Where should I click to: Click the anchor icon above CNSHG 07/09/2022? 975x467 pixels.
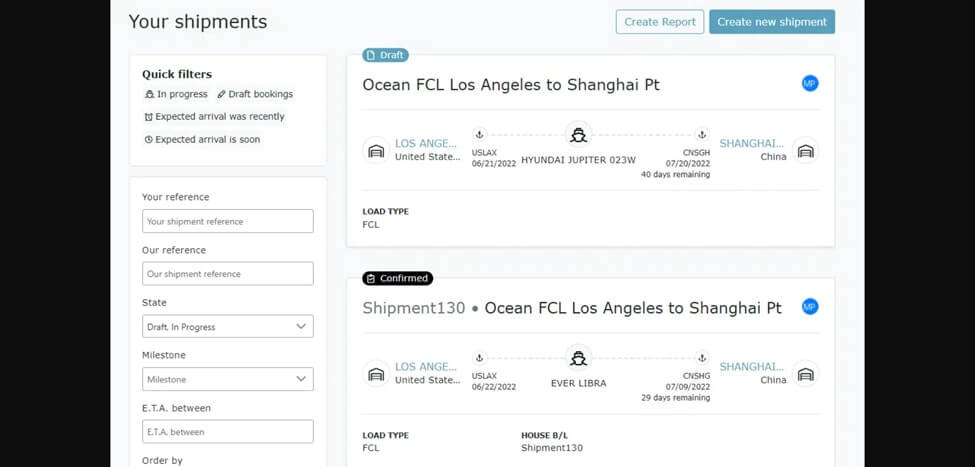point(702,357)
